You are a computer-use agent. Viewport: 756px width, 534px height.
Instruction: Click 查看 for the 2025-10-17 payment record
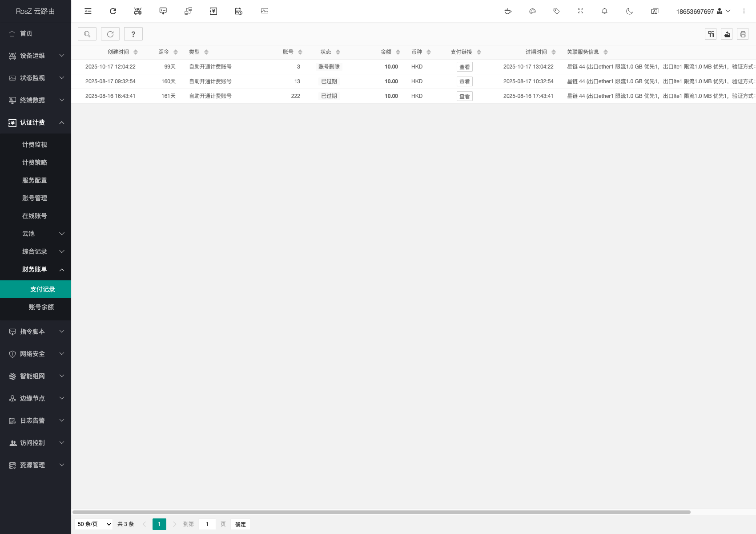(x=464, y=67)
